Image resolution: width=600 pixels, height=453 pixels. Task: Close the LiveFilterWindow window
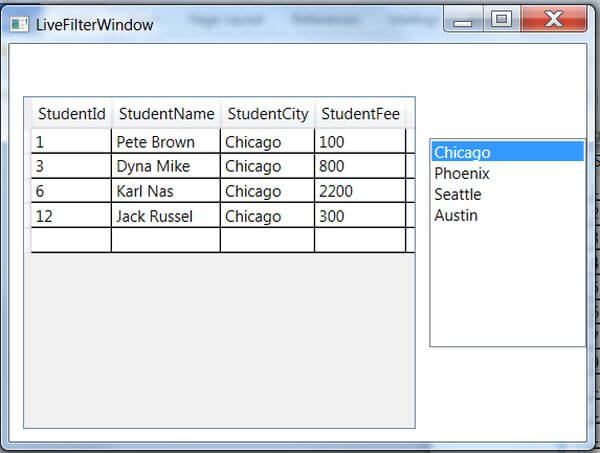553,19
